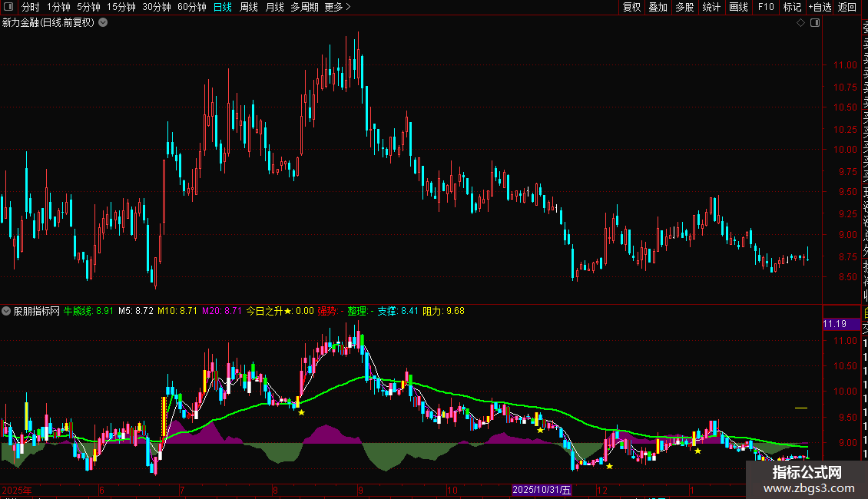Viewport: 868px width, 499px height.
Task: Click the yellow star signal near month 9
Action: tap(301, 412)
